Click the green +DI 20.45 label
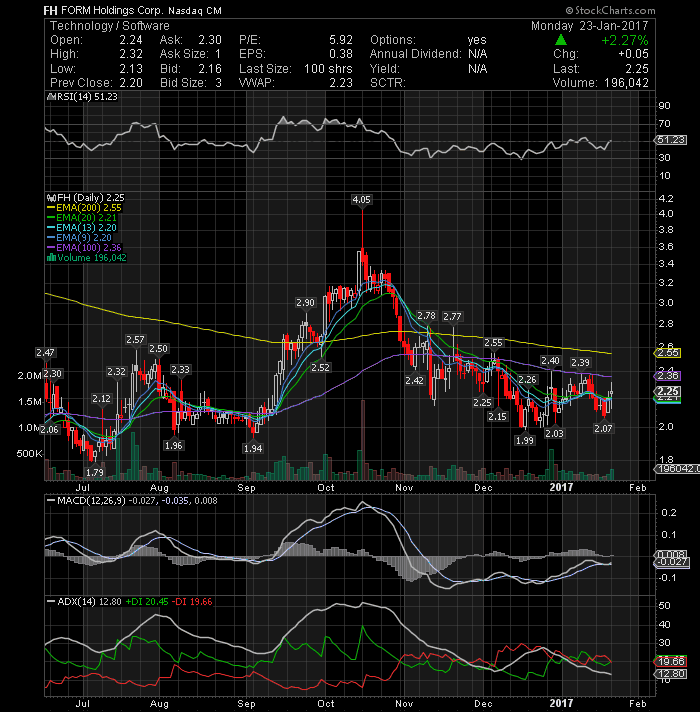The image size is (700, 712). [147, 602]
